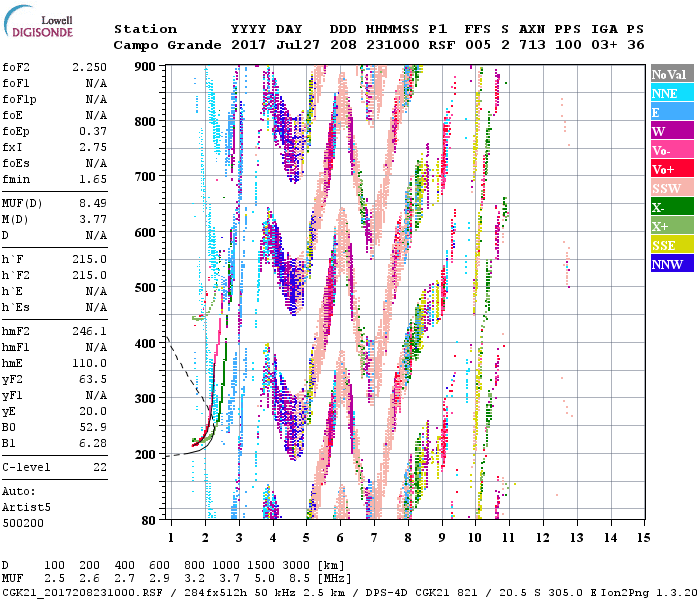Click the C-level value 22
Screen dimensions: 700x600
(100, 467)
